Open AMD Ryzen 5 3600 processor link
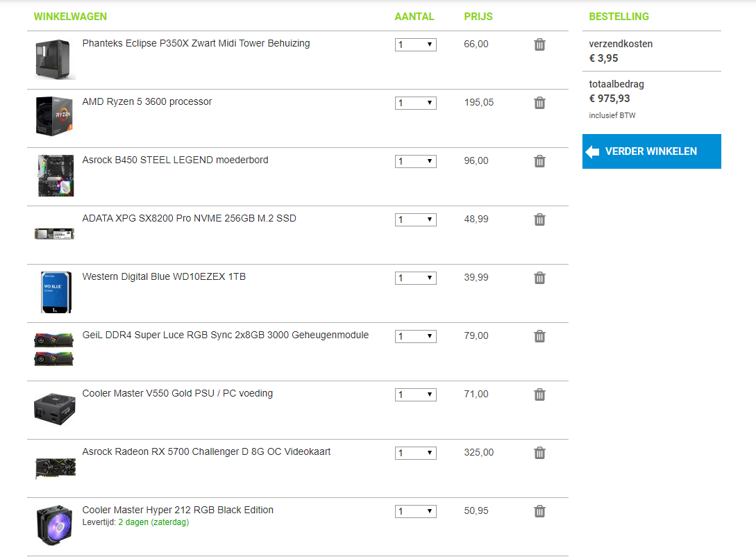 point(147,102)
